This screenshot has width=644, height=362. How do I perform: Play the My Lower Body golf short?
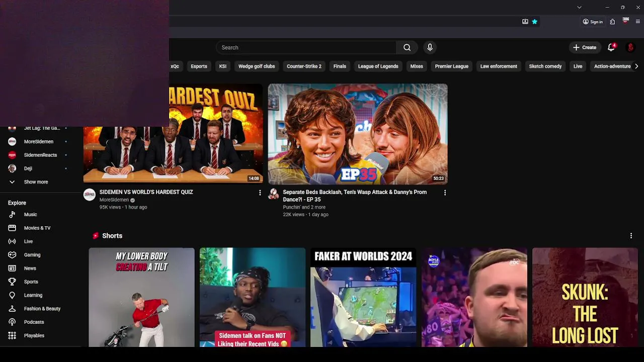[x=141, y=297]
